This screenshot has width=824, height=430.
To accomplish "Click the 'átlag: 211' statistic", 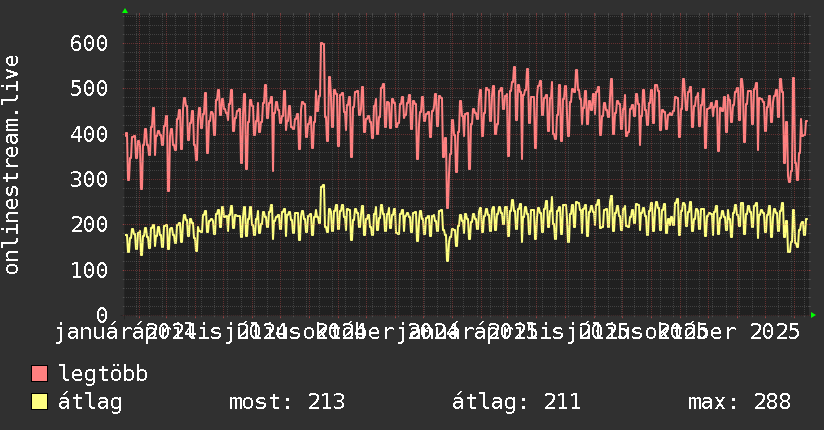I will click(x=516, y=402).
